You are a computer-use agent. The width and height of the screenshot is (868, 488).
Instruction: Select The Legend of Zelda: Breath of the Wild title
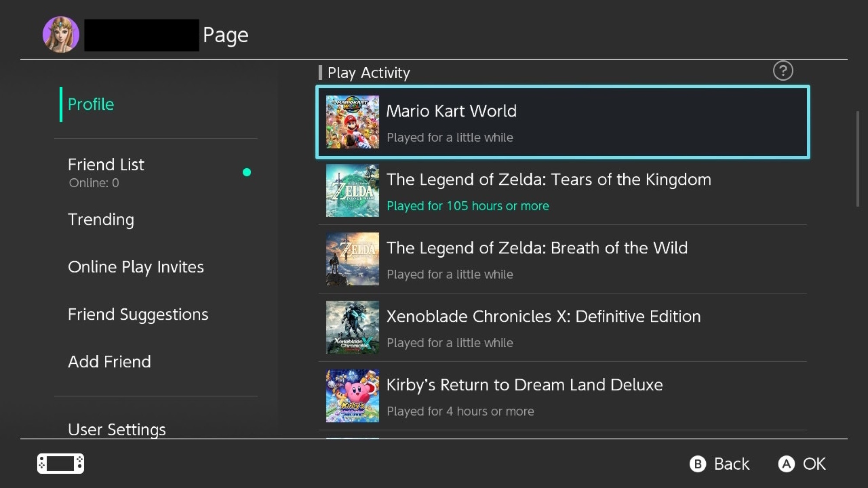pos(537,248)
